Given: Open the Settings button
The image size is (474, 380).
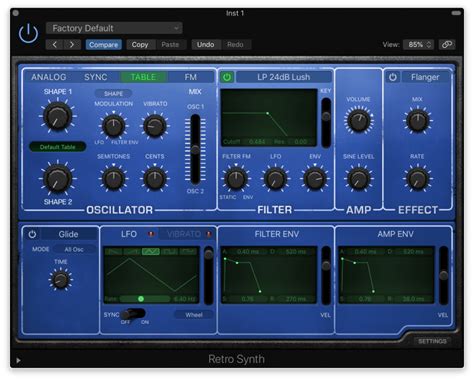Looking at the screenshot, I should 432,341.
